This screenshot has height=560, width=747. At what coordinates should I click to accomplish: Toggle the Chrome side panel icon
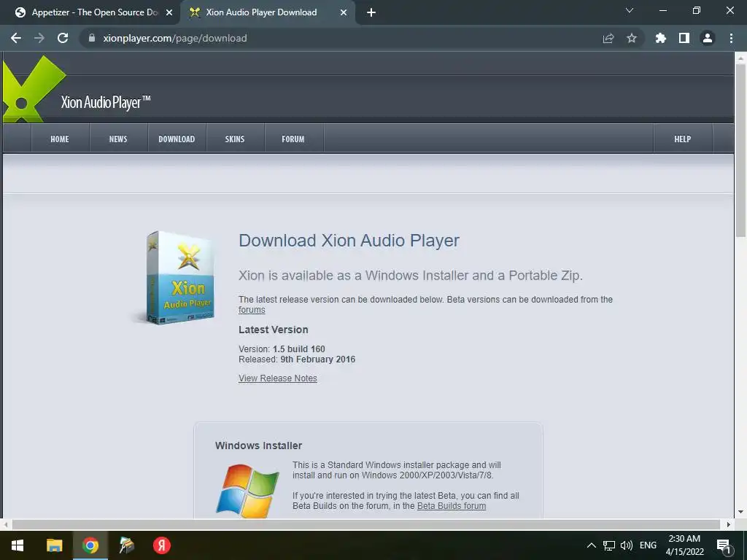(684, 38)
